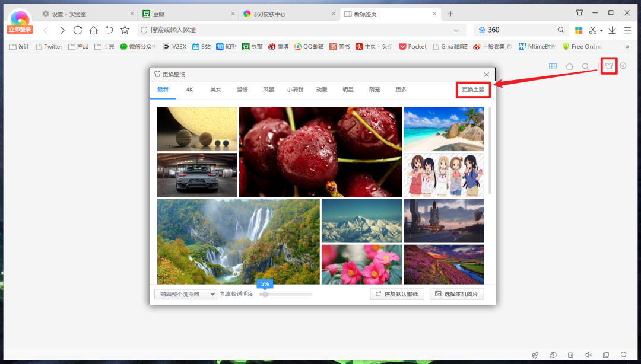This screenshot has width=641, height=364.
Task: Switch to the 360皮肤中心 tab
Action: point(289,14)
